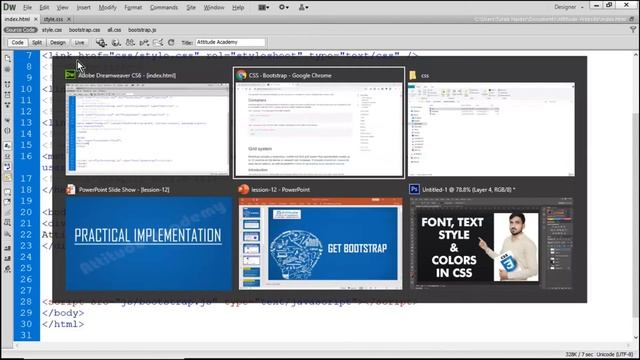
Task: Click the Select Parent Tag icon
Action: tap(7, 120)
